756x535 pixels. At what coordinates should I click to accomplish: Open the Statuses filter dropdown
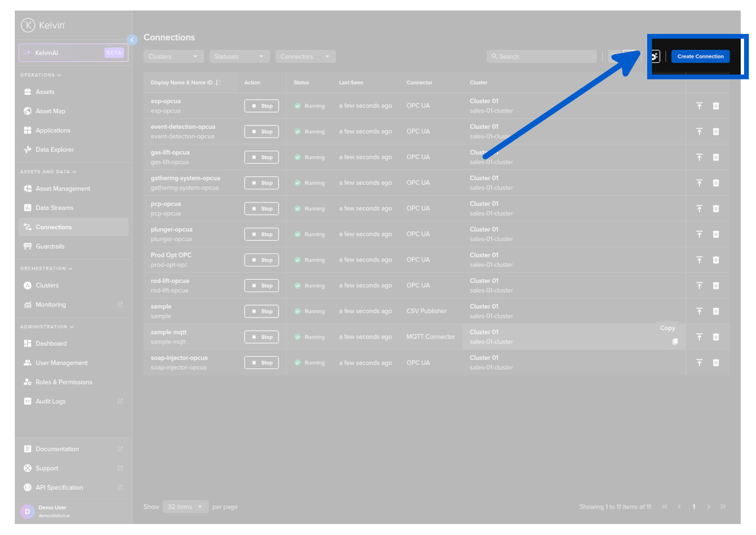tap(239, 56)
